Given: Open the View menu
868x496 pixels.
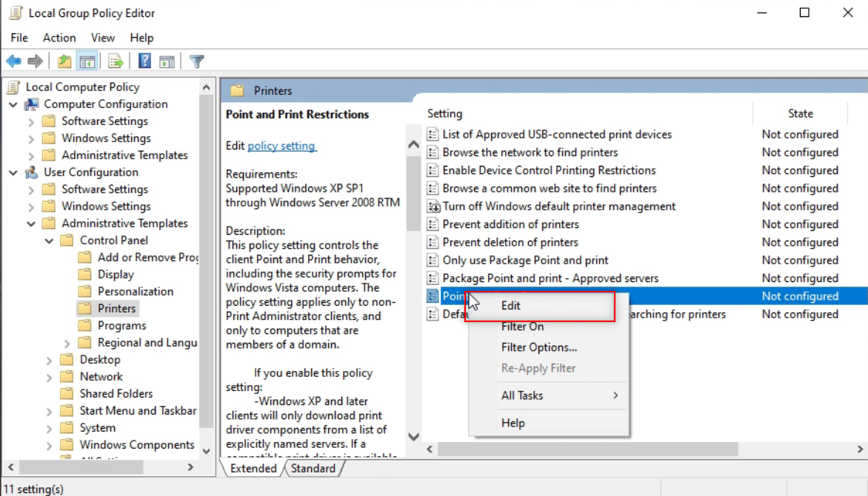Looking at the screenshot, I should [x=103, y=38].
